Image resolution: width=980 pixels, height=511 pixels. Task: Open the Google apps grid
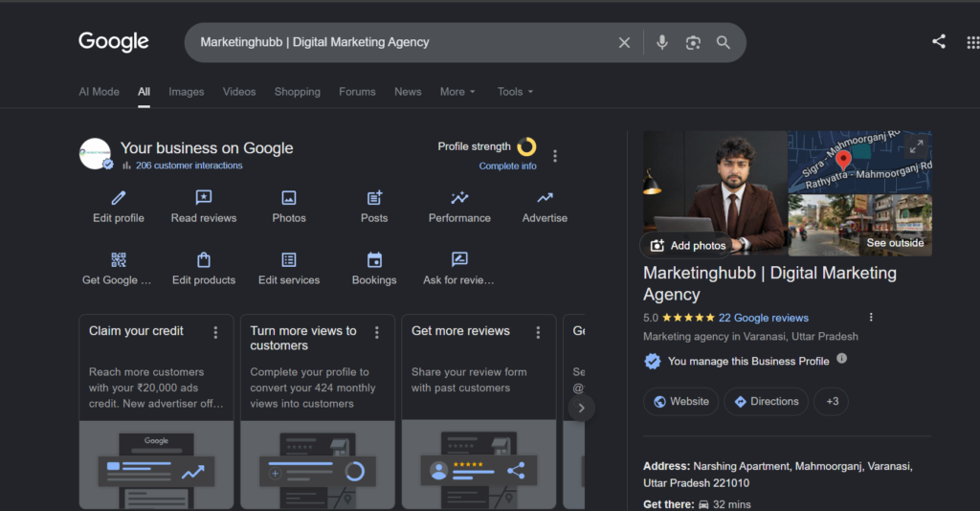coord(972,42)
